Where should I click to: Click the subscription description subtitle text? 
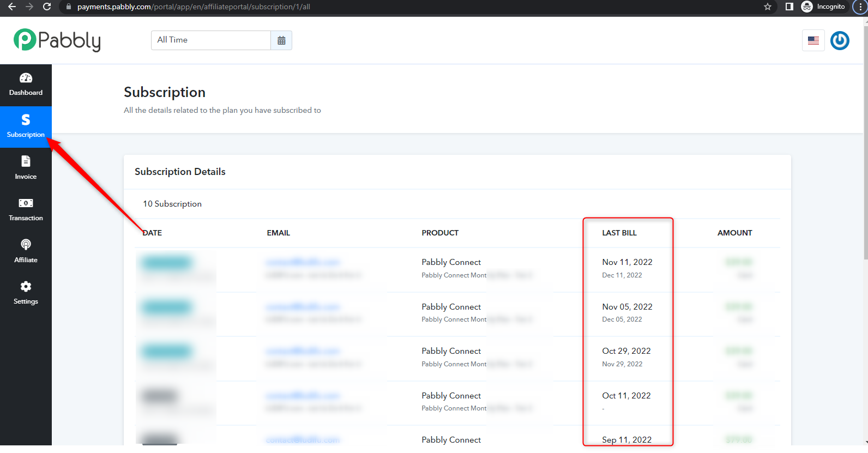222,110
